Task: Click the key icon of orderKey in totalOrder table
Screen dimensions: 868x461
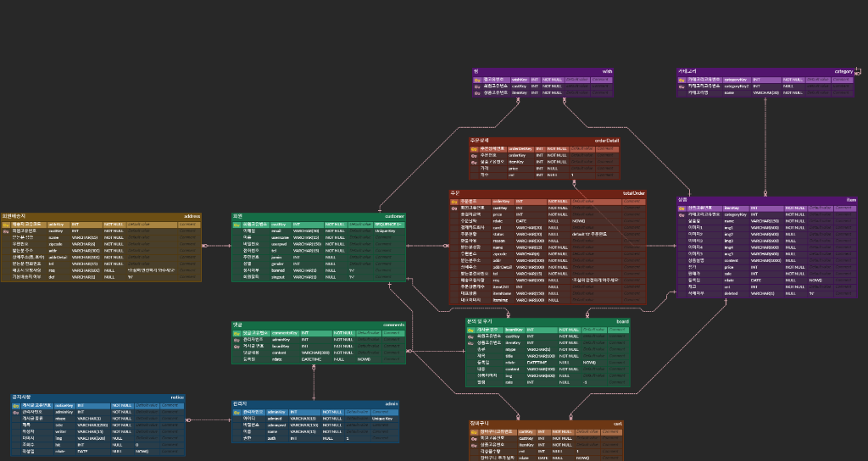Action: coord(454,202)
